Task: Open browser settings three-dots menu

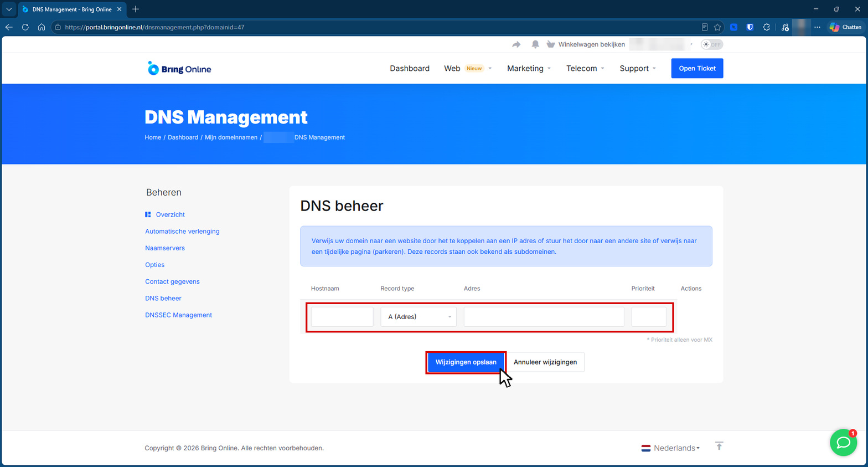Action: (817, 27)
